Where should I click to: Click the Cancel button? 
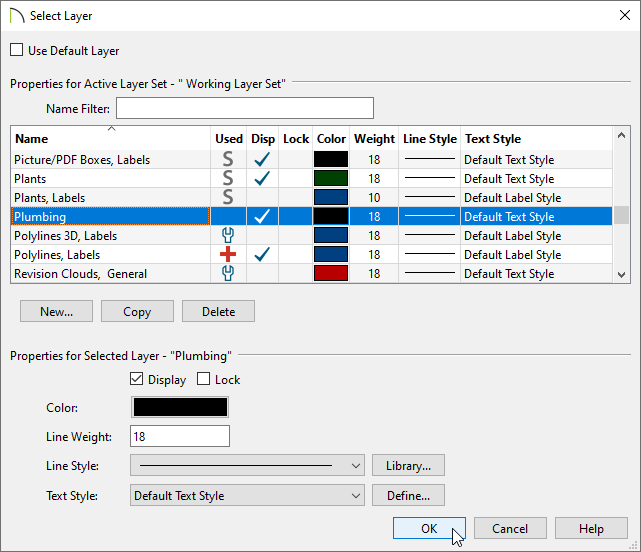coord(510,528)
